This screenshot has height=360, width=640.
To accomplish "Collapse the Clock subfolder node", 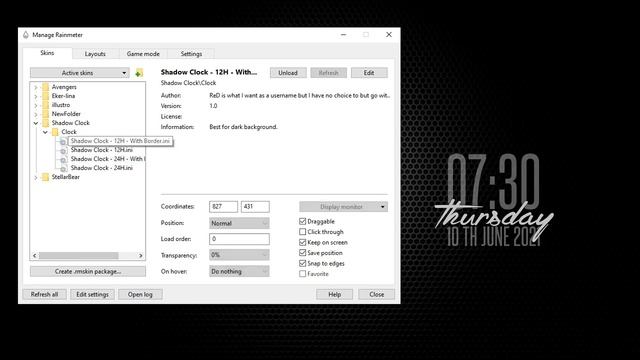I will (x=45, y=132).
